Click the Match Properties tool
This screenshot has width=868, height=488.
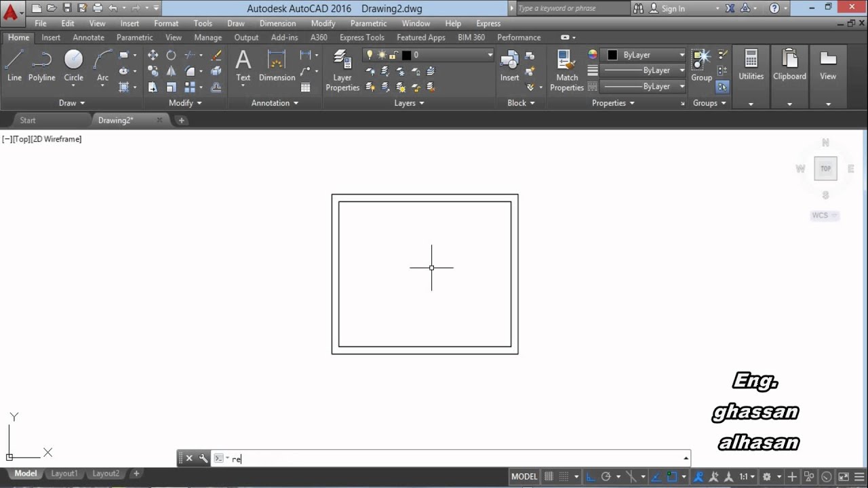click(x=567, y=70)
